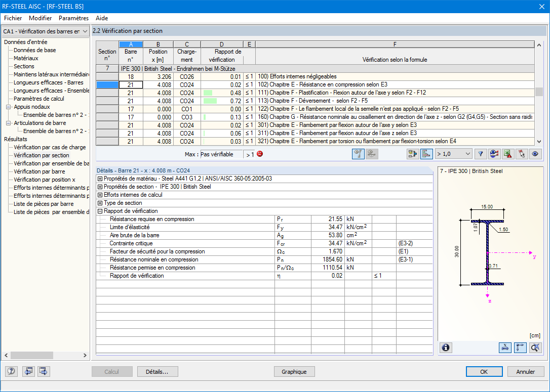Select Matériaux in tree

point(26,58)
